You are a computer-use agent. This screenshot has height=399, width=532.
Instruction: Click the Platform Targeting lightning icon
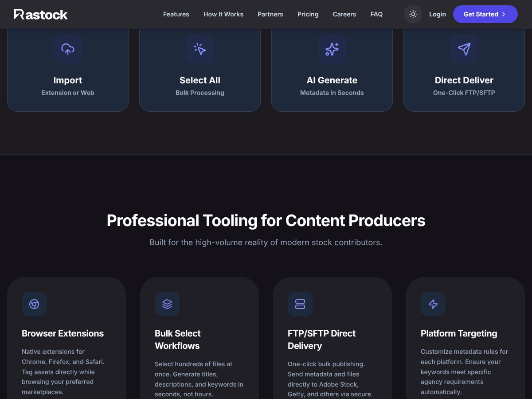(433, 304)
